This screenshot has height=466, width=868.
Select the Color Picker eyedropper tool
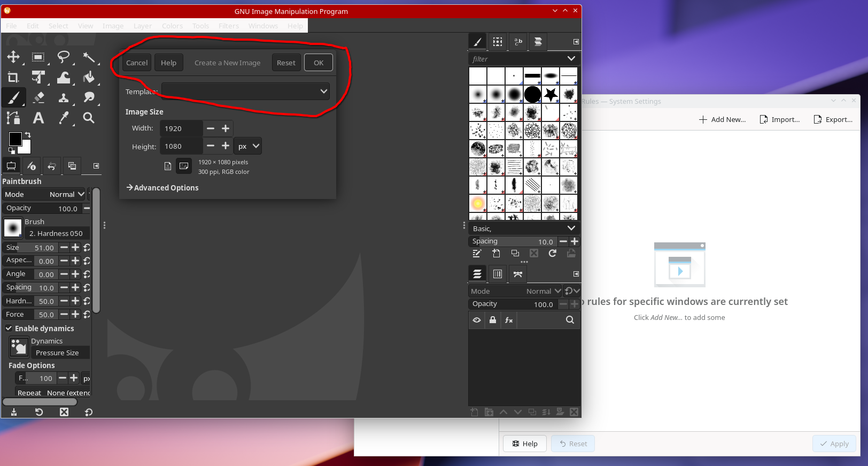pos(64,118)
